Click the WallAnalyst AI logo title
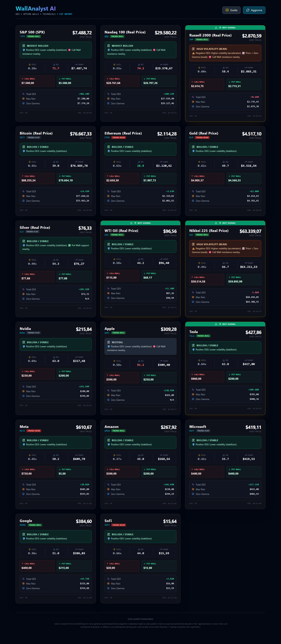The image size is (281, 644). pyautogui.click(x=36, y=9)
